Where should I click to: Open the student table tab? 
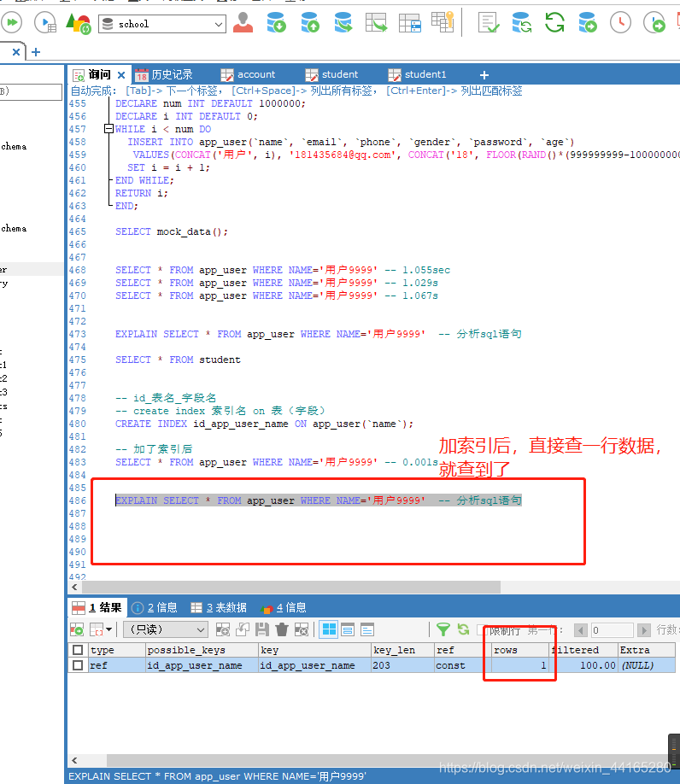pyautogui.click(x=332, y=75)
